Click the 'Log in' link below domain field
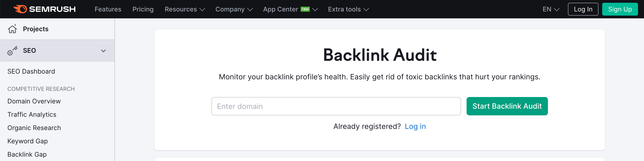The height and width of the screenshot is (161, 644). pos(415,126)
